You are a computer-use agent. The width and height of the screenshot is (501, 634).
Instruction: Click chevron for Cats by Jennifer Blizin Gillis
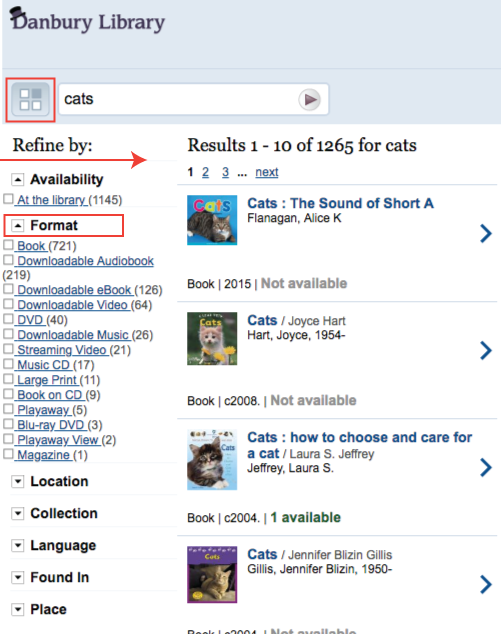(x=486, y=584)
